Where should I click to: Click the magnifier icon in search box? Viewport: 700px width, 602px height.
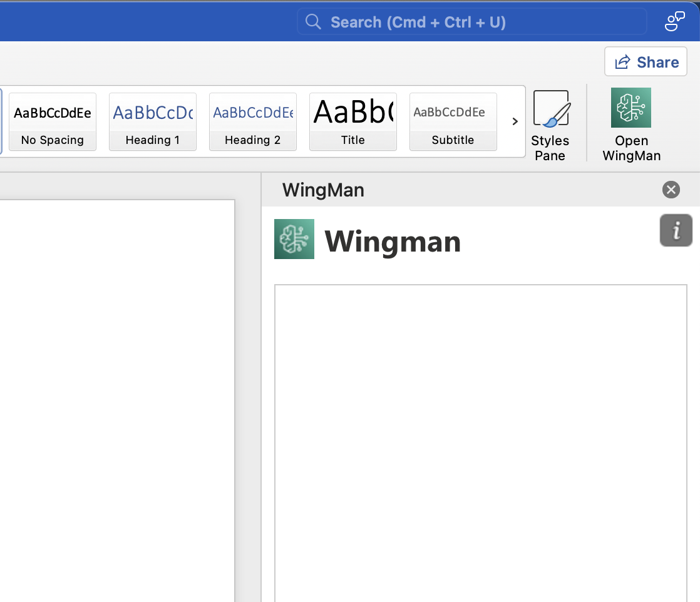point(313,22)
